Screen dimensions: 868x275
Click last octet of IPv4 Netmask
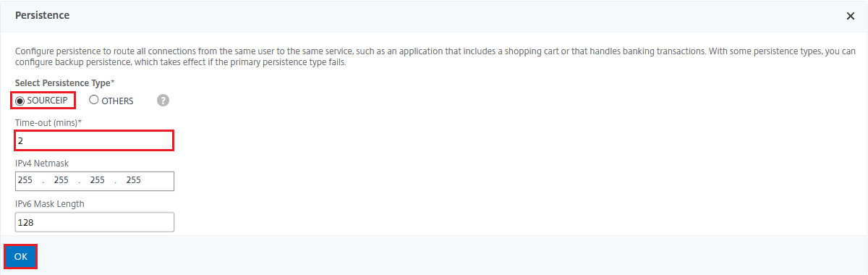point(133,180)
